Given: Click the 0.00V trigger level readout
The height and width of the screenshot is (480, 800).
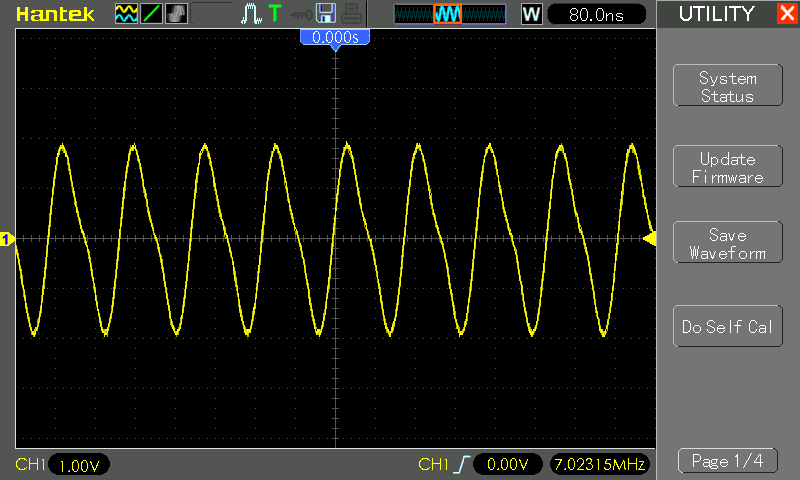Looking at the screenshot, I should [x=507, y=464].
